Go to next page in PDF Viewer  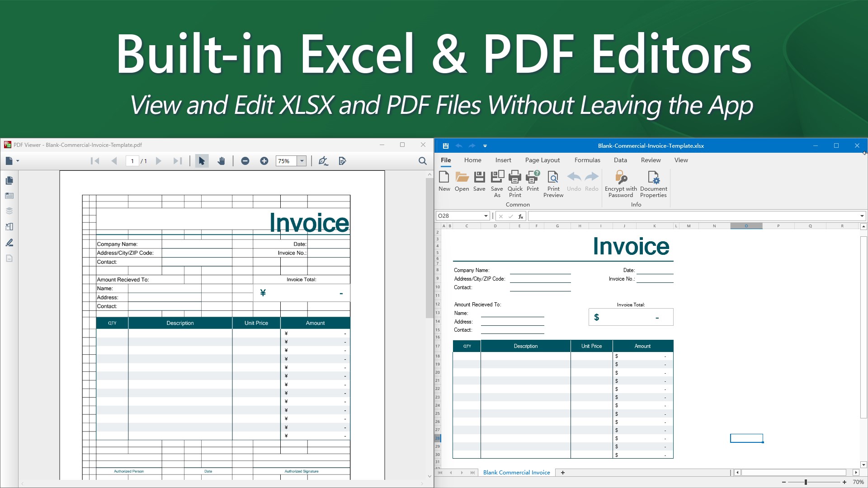158,161
